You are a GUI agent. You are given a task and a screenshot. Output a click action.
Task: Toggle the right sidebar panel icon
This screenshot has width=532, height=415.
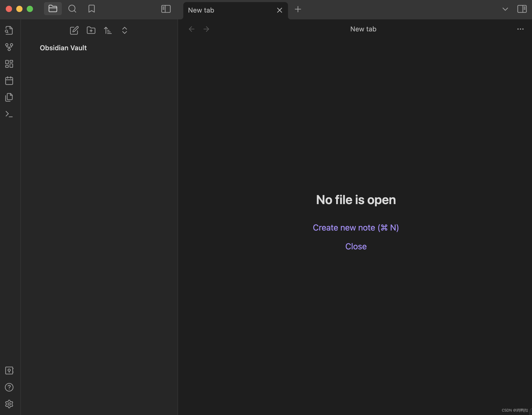[522, 9]
